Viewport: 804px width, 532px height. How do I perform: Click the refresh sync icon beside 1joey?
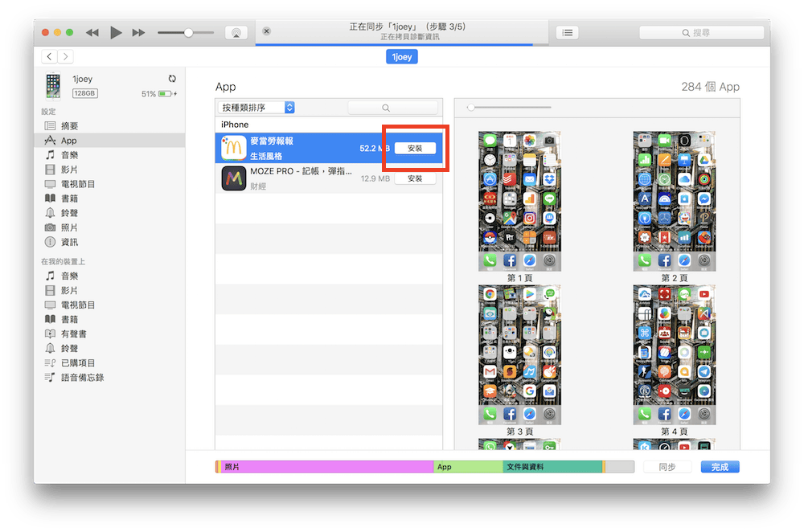click(x=172, y=79)
